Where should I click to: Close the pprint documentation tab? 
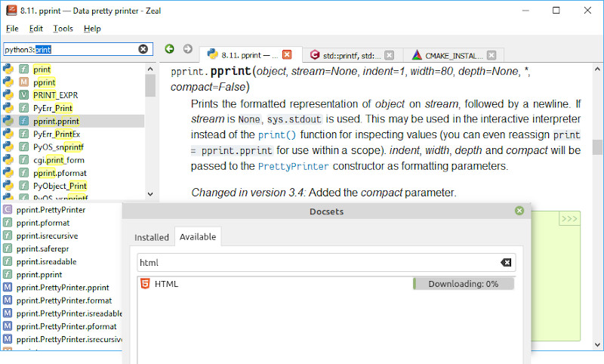(287, 55)
